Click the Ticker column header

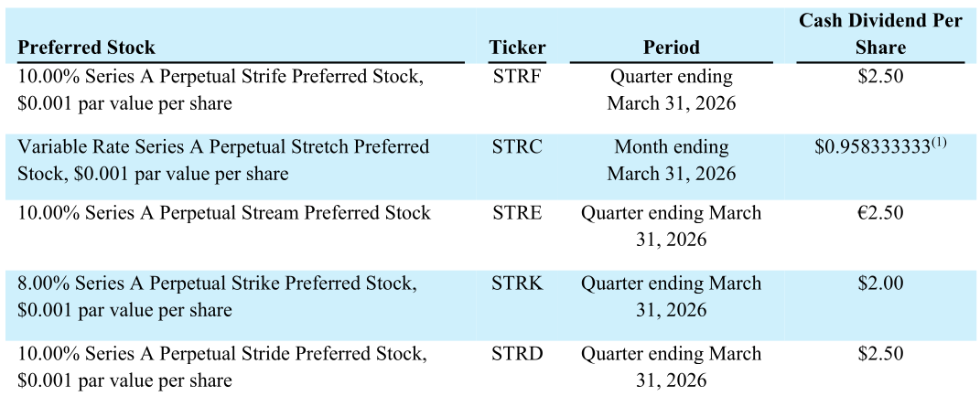tap(517, 48)
